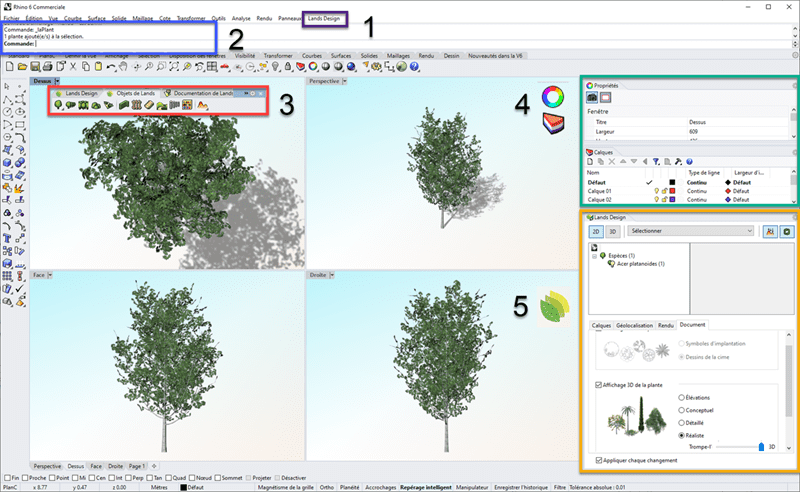Switch to the Géolocalisation tab

pyautogui.click(x=635, y=325)
